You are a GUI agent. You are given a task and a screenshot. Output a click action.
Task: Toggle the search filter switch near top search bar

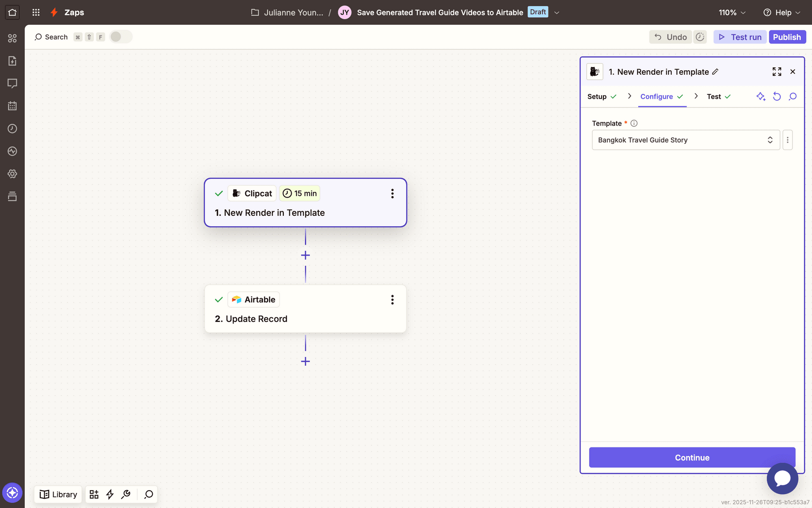click(121, 37)
